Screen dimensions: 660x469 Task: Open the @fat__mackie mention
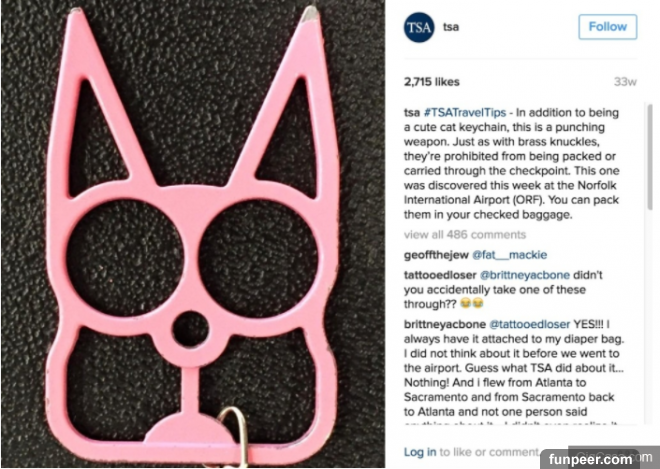click(x=509, y=255)
